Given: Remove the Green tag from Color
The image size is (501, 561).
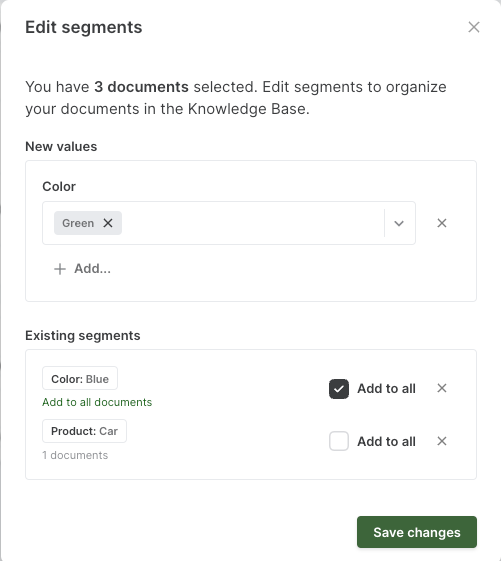Looking at the screenshot, I should (108, 223).
